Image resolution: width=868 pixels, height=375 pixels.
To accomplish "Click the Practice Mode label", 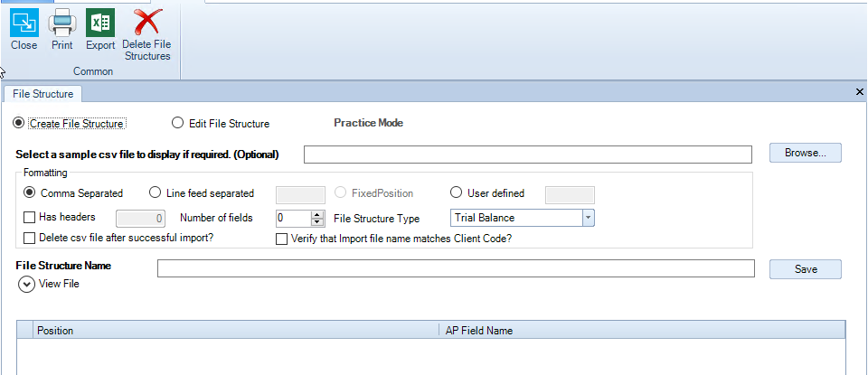I will [369, 123].
